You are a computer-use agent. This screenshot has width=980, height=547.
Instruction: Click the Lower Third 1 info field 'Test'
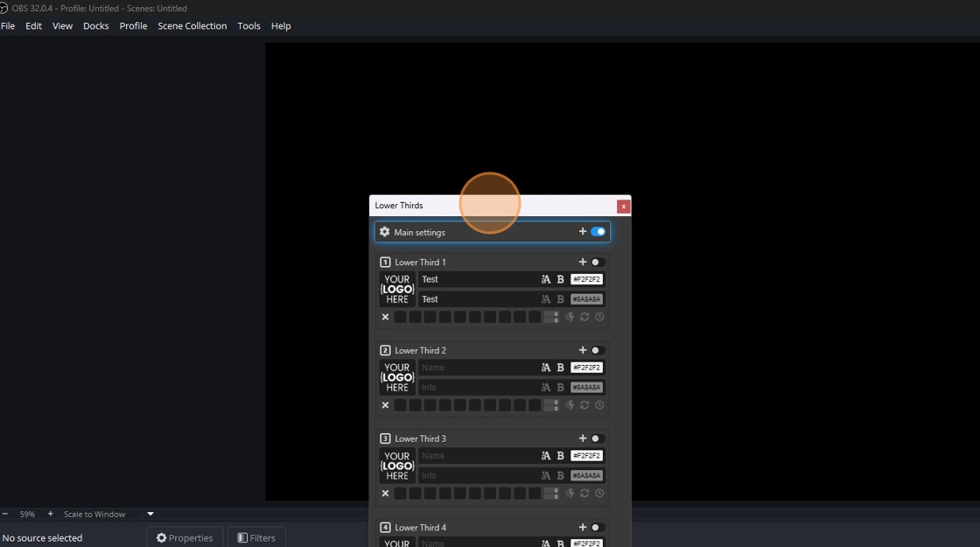(477, 298)
